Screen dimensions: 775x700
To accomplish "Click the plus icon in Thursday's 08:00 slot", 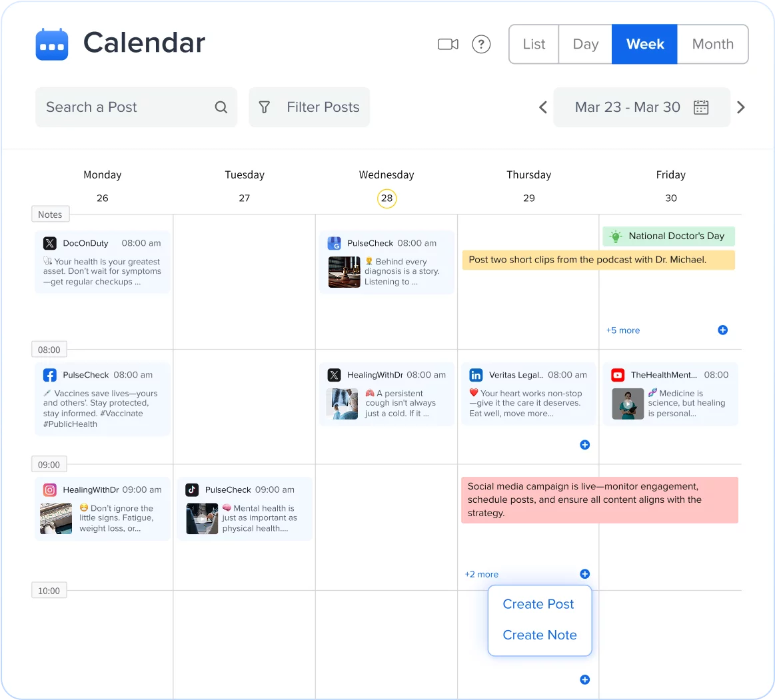I will [x=584, y=445].
